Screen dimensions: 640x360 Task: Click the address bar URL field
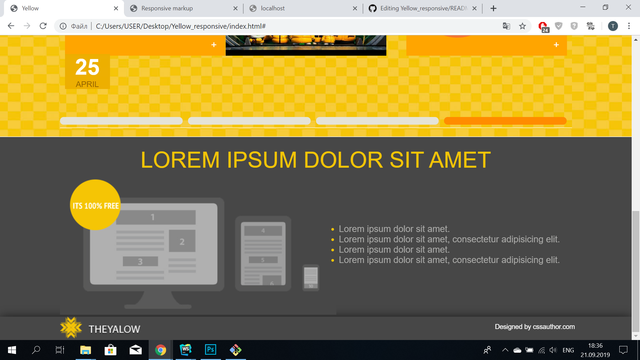click(x=294, y=26)
